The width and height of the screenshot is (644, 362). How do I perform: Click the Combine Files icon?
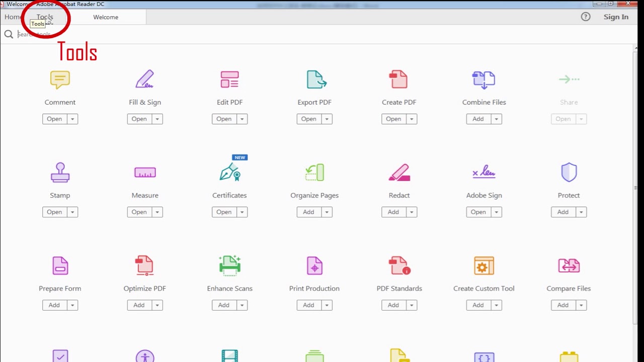[484, 80]
